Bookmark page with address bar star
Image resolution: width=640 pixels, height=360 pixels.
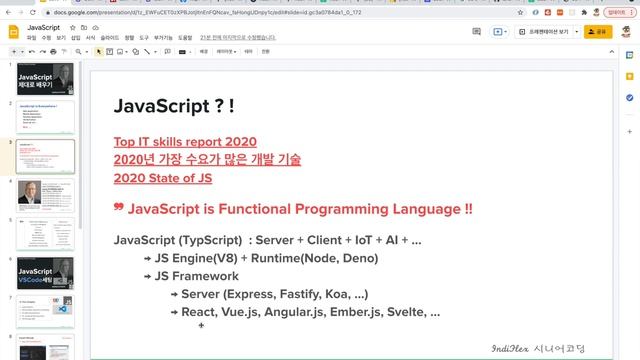520,13
